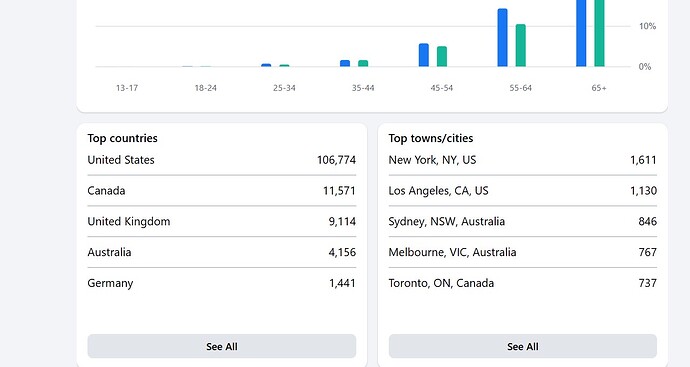Select Melbourne, VIC, Australia row
The height and width of the screenshot is (367, 690).
(522, 252)
